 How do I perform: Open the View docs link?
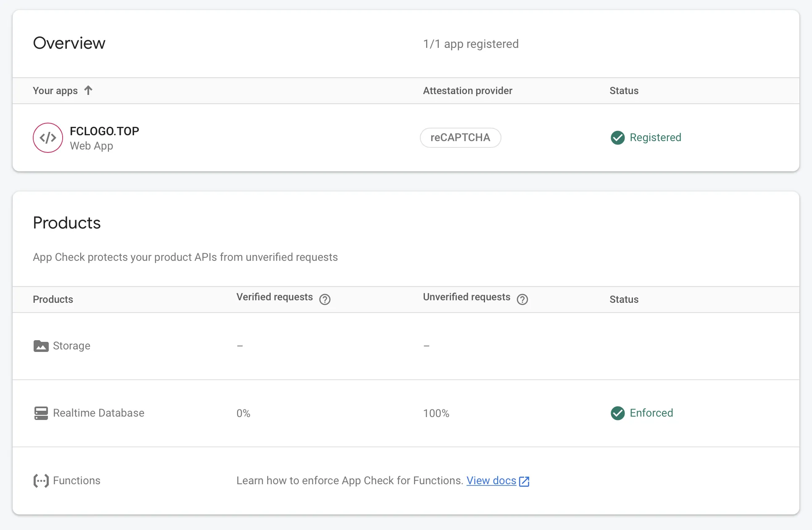click(491, 480)
